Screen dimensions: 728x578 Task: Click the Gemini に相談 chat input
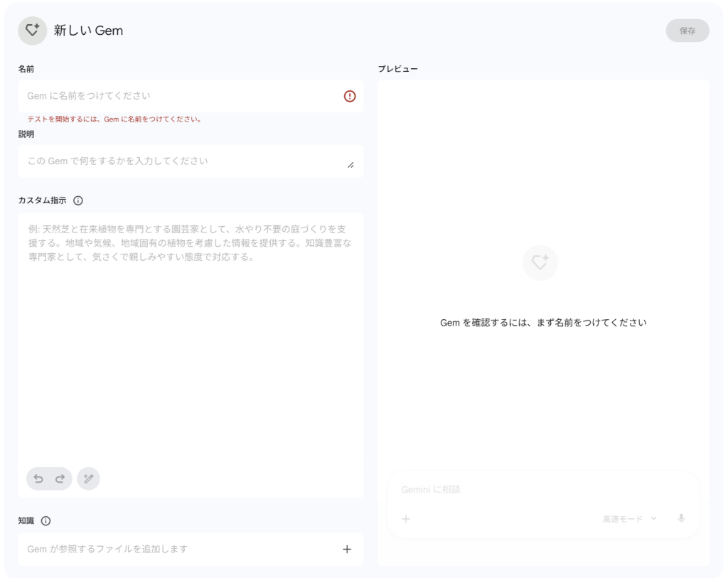tap(540, 490)
